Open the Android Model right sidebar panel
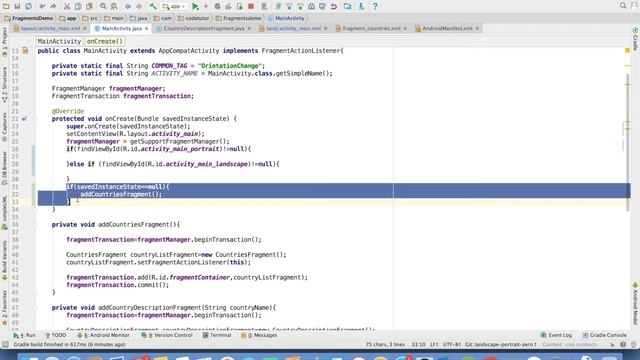Screen dimensions: 640x360 tap(636, 303)
